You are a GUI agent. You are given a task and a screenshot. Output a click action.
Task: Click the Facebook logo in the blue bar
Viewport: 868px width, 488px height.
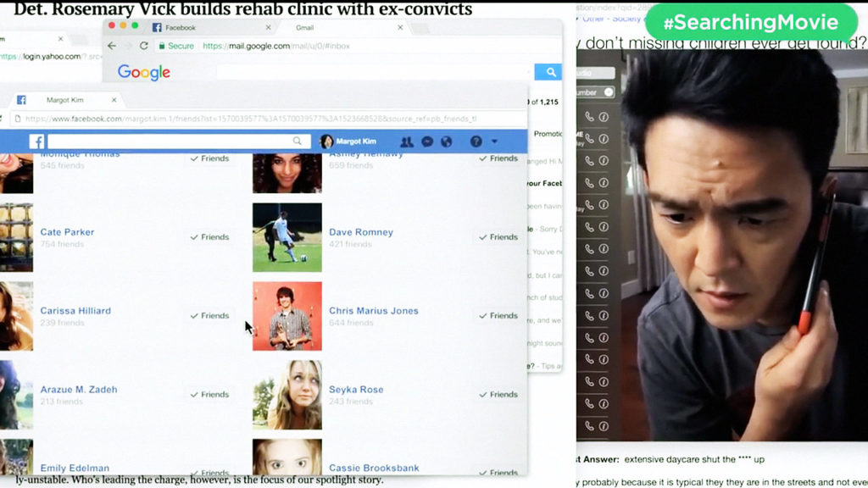point(36,141)
